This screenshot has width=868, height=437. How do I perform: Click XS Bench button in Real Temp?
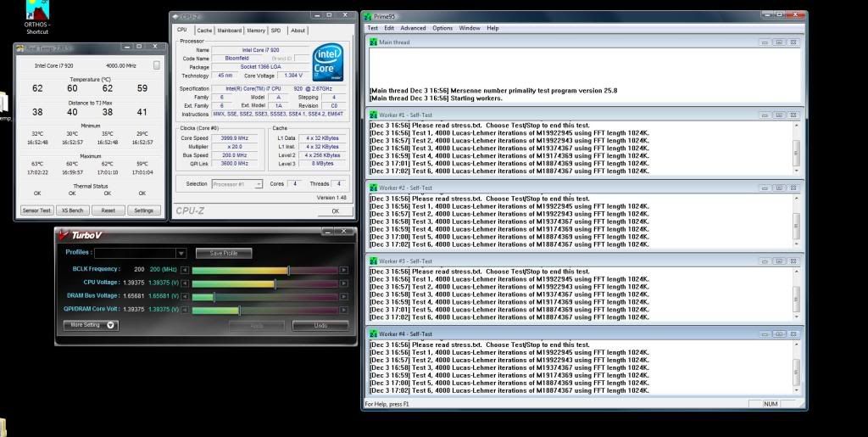[73, 210]
